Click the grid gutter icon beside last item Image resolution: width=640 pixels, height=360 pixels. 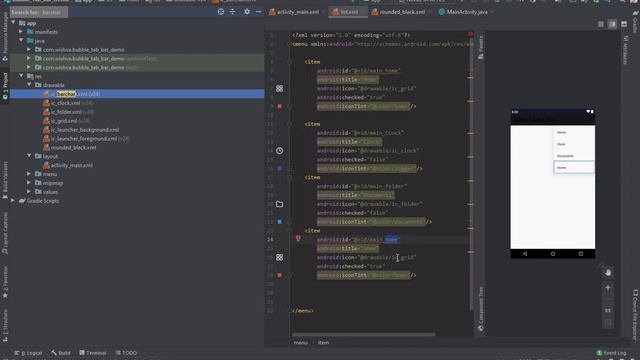click(280, 257)
